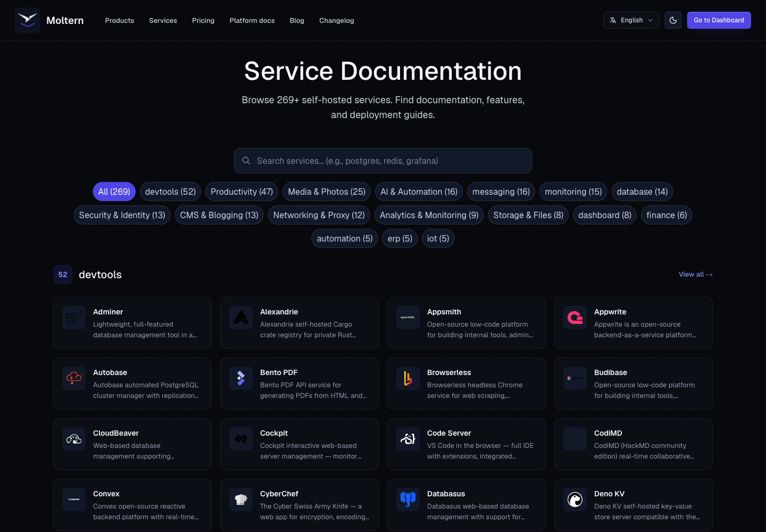Open the Changelog page
766x532 pixels.
point(337,20)
